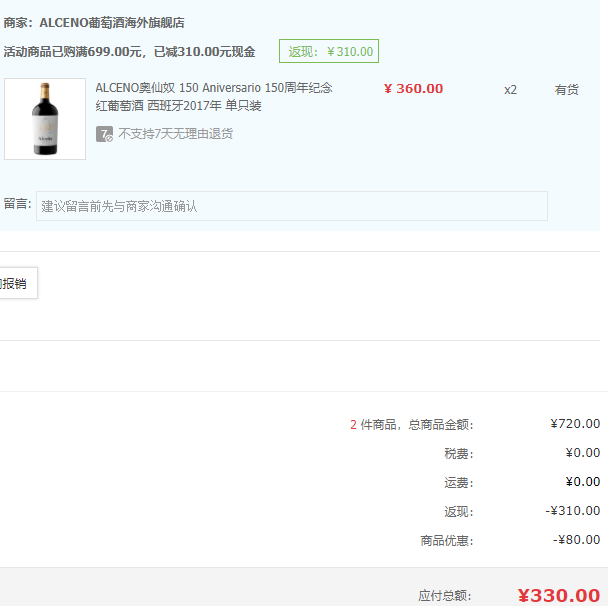The height and width of the screenshot is (606, 608).
Task: Click the wine bottle product thumbnail
Action: pos(45,119)
